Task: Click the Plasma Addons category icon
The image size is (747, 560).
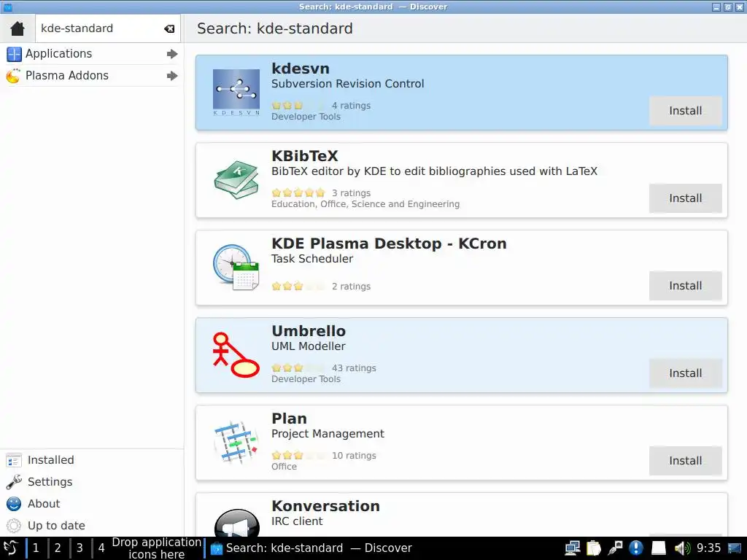Action: pyautogui.click(x=14, y=76)
